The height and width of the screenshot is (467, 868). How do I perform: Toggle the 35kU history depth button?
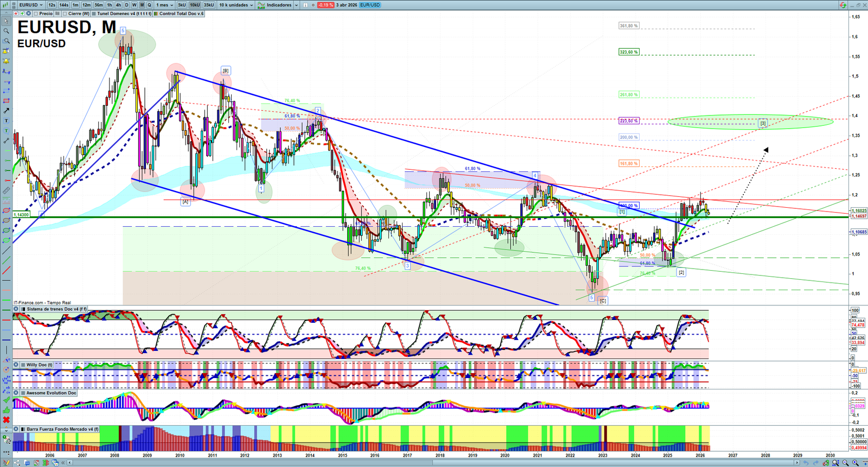[x=209, y=5]
